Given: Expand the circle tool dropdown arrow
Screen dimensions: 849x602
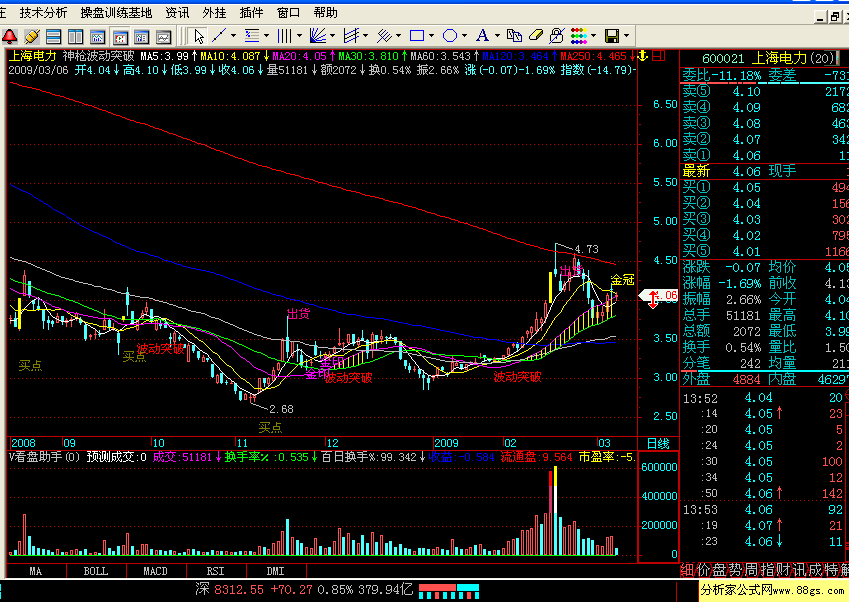Looking at the screenshot, I should coord(465,36).
